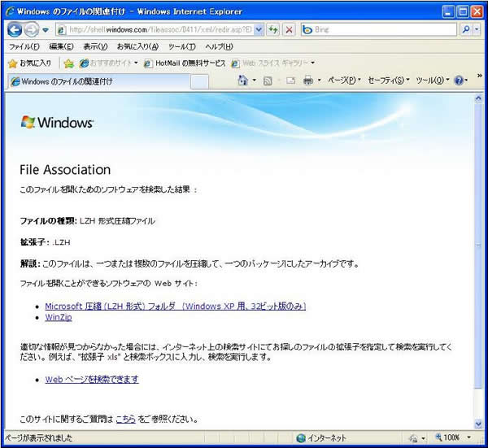This screenshot has height=448, width=488.
Task: Open the おすすめサイト favorites link
Action: [109, 63]
